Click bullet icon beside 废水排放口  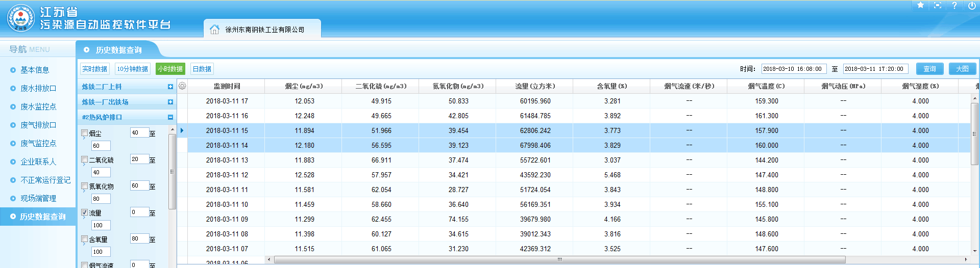pyautogui.click(x=13, y=89)
